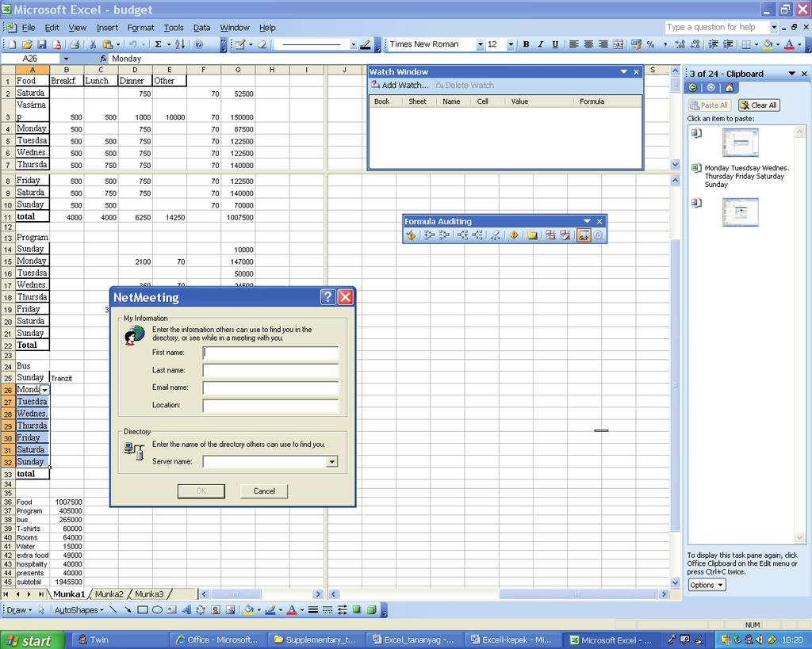The image size is (812, 649).
Task: Switch to the Munka2 sheet tab
Action: click(x=109, y=594)
